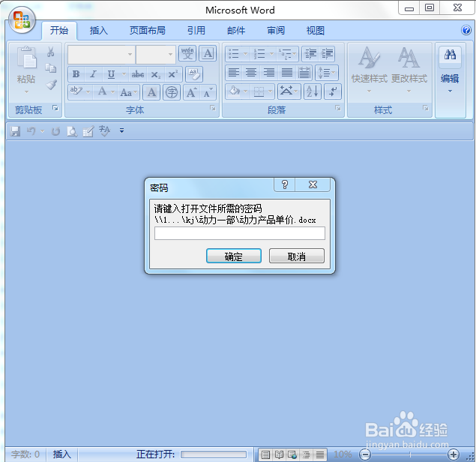The height and width of the screenshot is (462, 476).
Task: Click the translate icon in quick access toolbar
Action: [105, 131]
